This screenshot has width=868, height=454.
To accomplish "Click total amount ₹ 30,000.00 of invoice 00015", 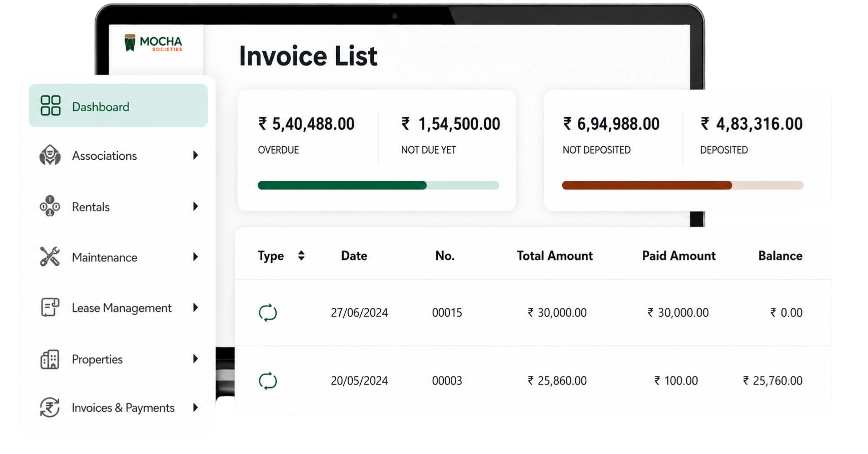I will tap(557, 313).
